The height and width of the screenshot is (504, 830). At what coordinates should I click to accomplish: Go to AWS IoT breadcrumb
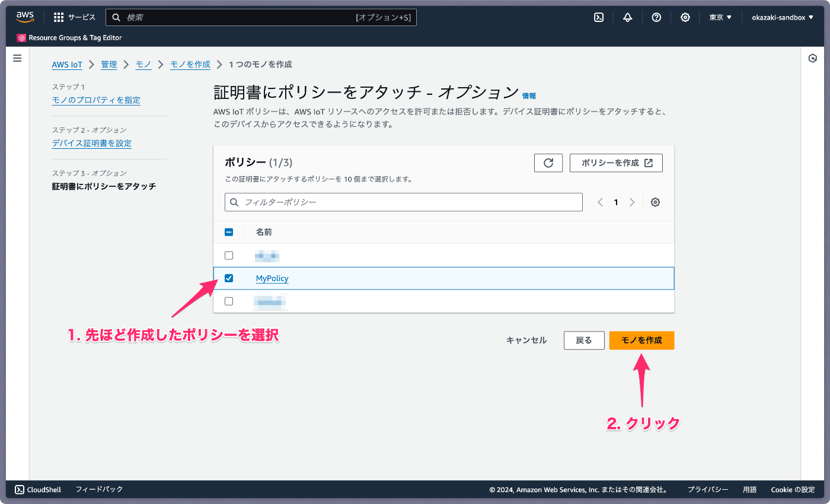pyautogui.click(x=67, y=64)
